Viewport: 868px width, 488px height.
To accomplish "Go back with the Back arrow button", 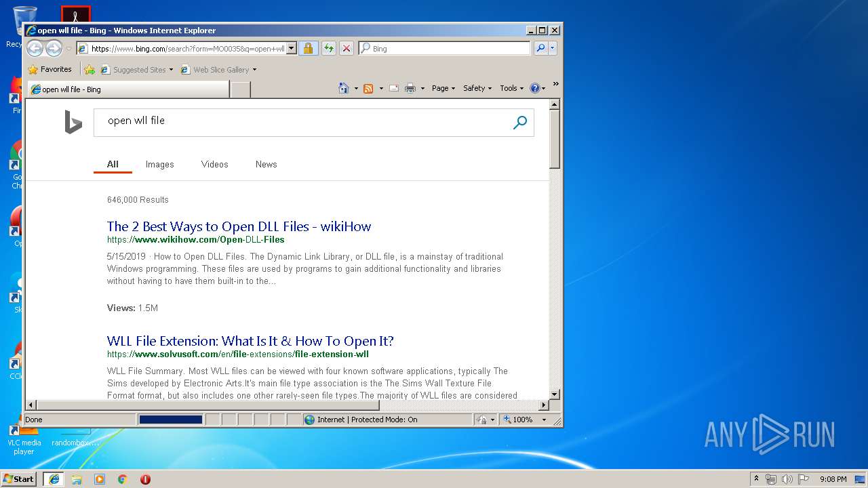I will (x=35, y=48).
